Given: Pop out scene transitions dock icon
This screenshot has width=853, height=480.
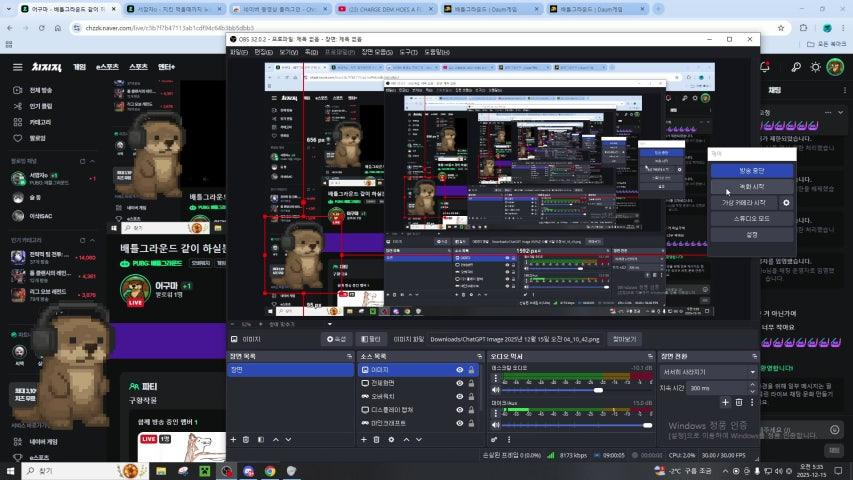Looking at the screenshot, I should click(755, 356).
